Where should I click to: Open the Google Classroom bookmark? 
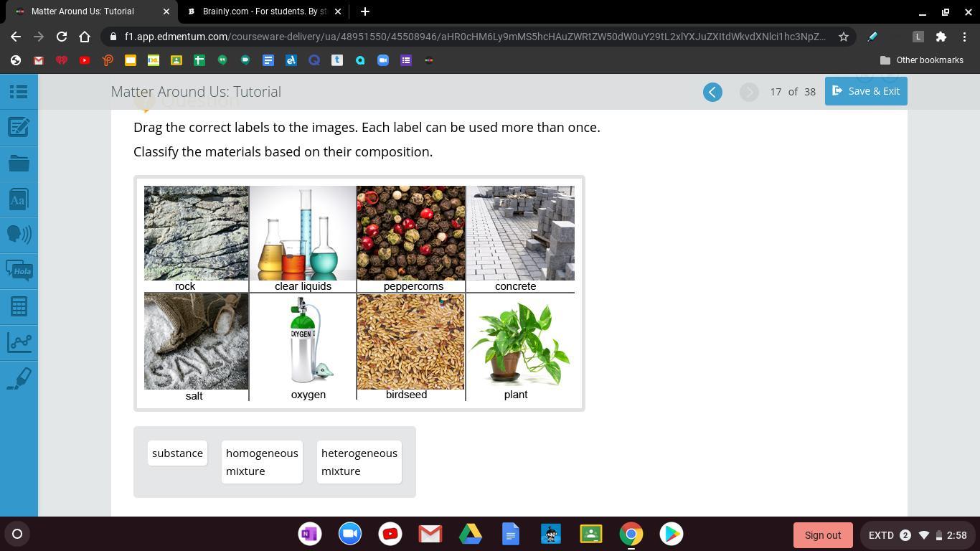tap(176, 60)
